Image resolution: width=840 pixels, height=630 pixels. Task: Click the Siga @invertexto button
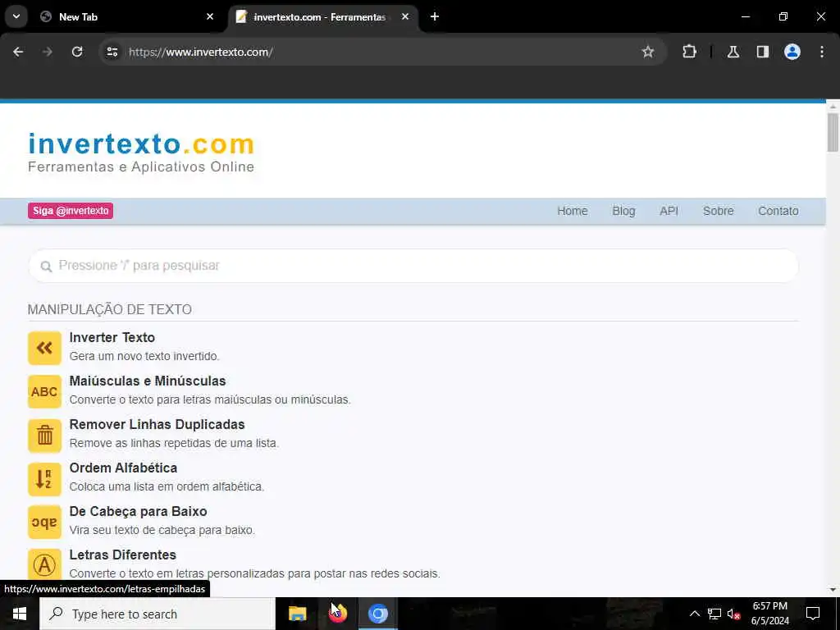click(71, 211)
